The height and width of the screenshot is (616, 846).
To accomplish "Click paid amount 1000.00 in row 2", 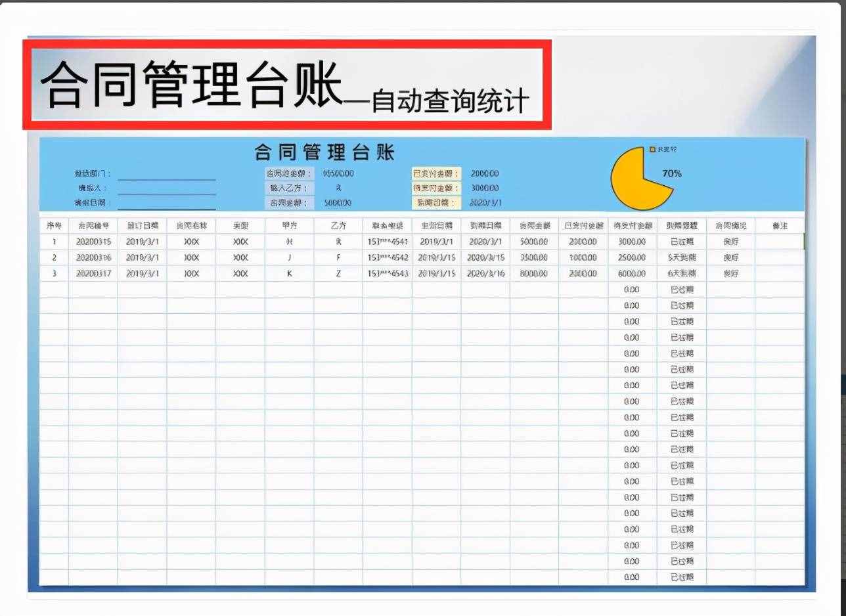I will pyautogui.click(x=583, y=257).
